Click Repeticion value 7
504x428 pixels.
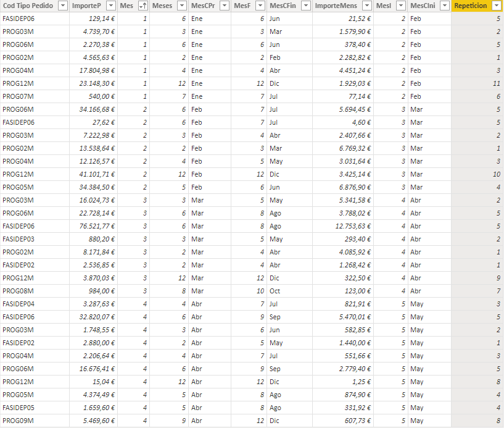click(x=477, y=291)
